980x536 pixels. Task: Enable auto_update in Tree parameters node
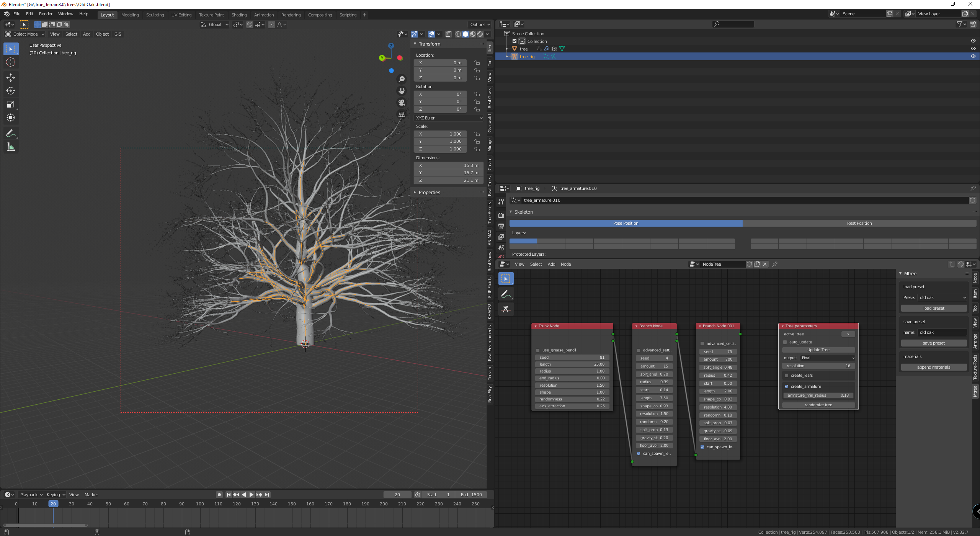785,342
